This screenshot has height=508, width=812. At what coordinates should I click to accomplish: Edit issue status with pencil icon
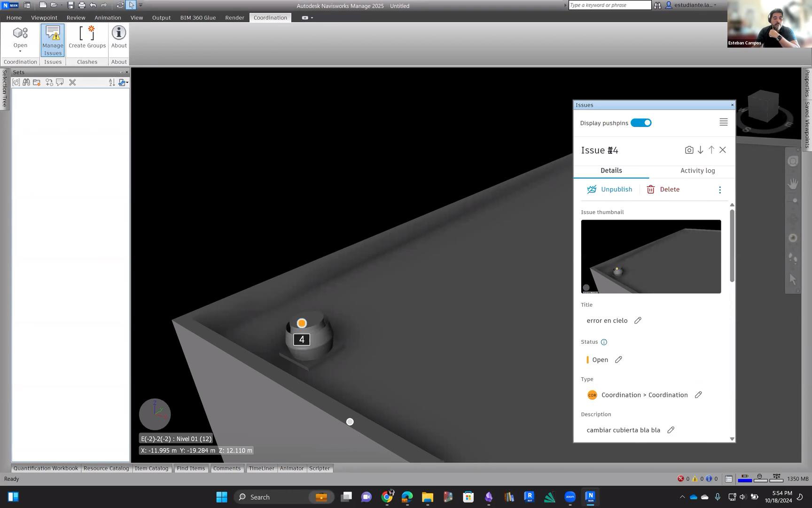[x=618, y=360]
